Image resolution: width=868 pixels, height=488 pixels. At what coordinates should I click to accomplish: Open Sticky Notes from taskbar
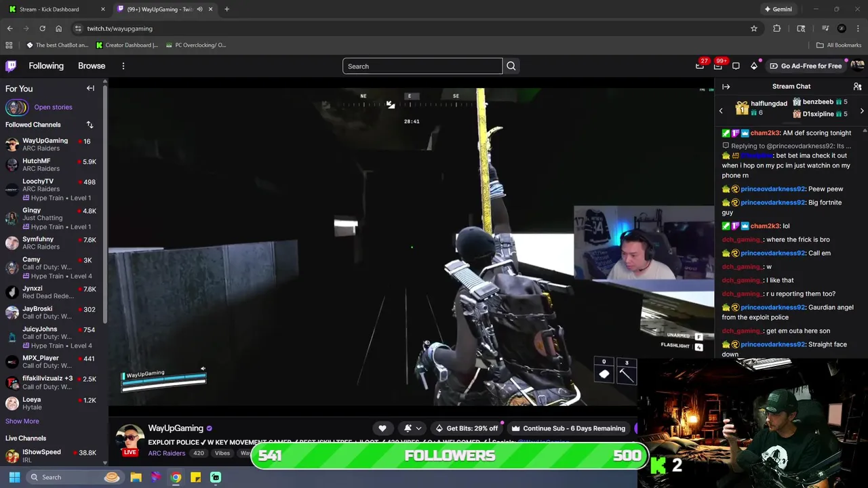pyautogui.click(x=195, y=477)
